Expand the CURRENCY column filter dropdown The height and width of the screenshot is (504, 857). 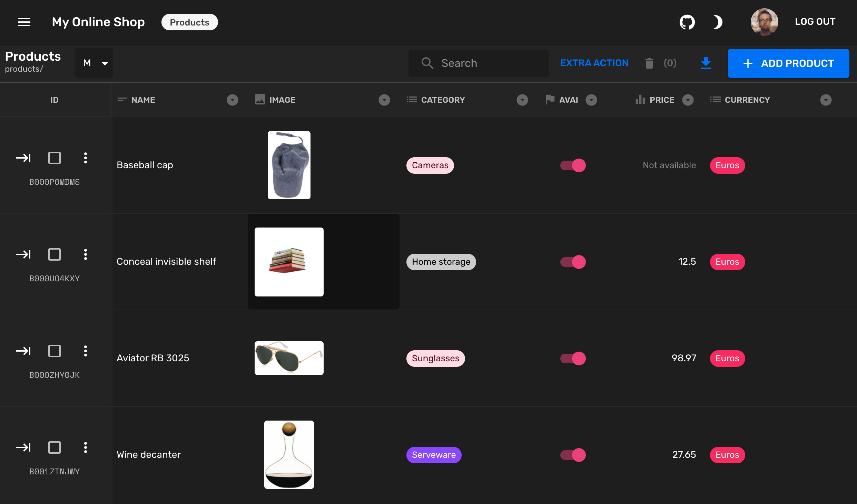(x=825, y=100)
